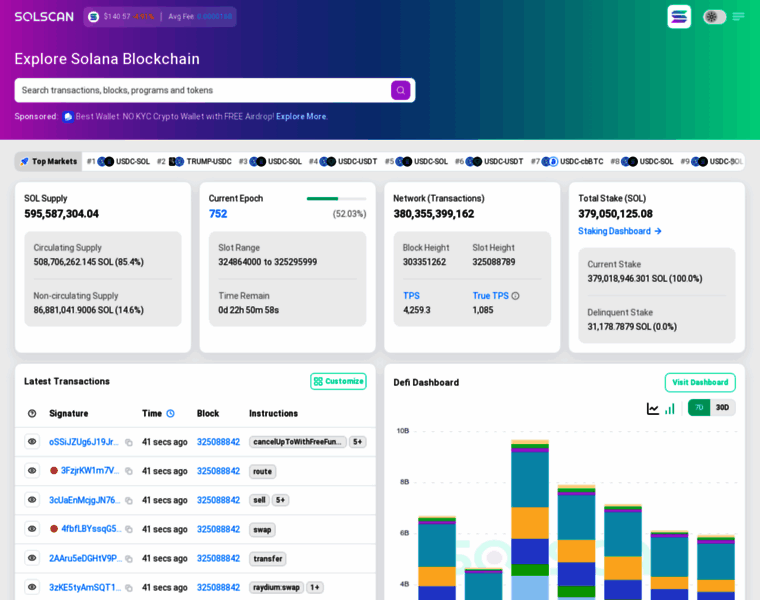Select the #2 TRUMP-USDC market

(x=194, y=161)
